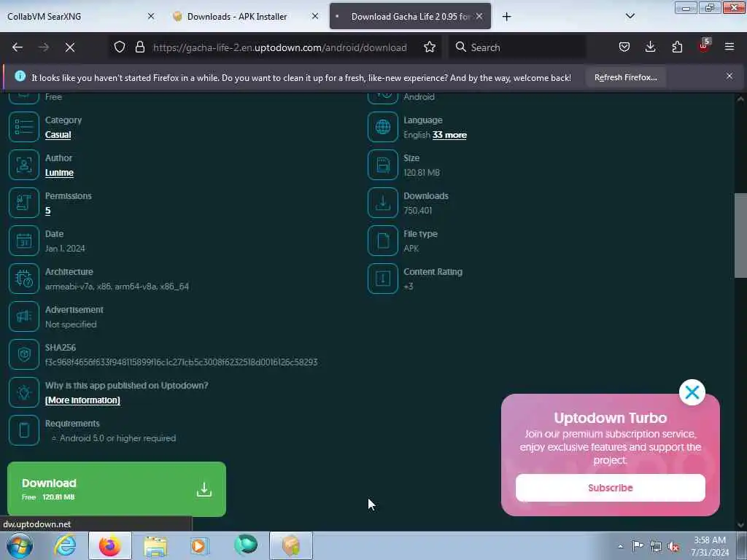Click the Language globe icon
Screen dimensions: 747x560
(x=382, y=127)
